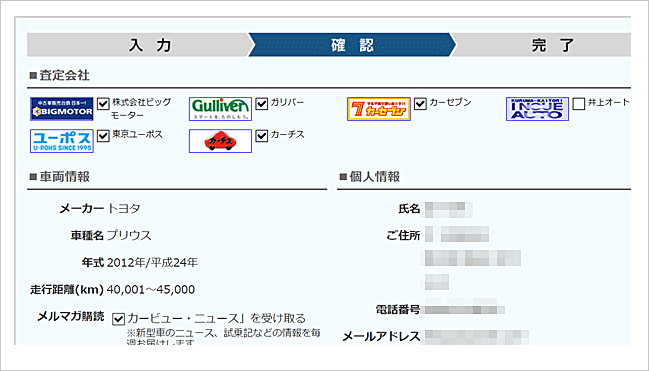Image resolution: width=649 pixels, height=371 pixels.
Task: Check the 井上オート checkbox
Action: click(579, 104)
